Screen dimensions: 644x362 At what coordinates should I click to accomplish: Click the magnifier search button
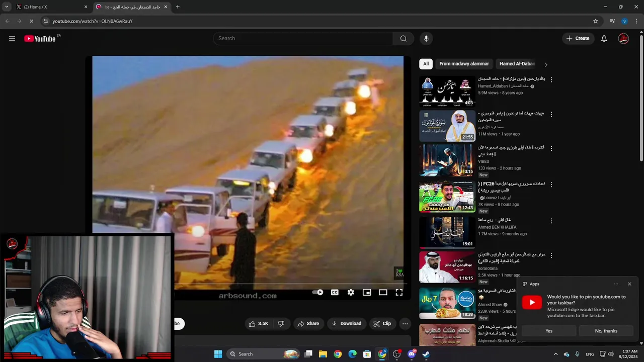[x=403, y=38]
